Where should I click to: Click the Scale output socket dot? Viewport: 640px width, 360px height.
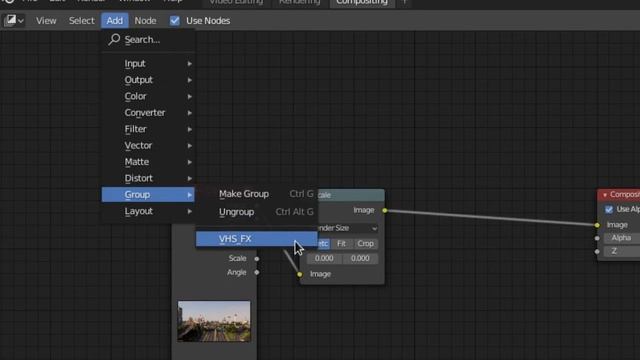tap(257, 259)
